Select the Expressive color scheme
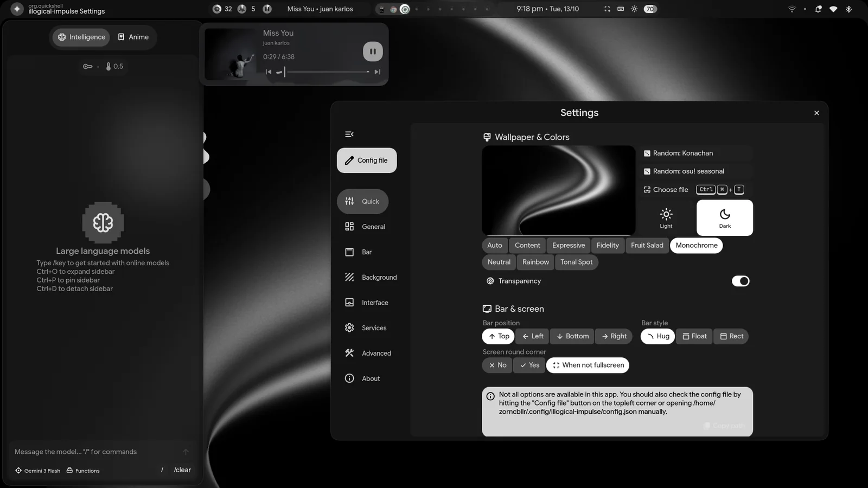Viewport: 868px width, 488px height. pos(569,246)
